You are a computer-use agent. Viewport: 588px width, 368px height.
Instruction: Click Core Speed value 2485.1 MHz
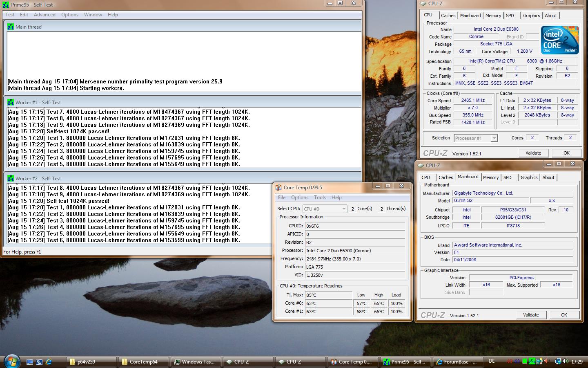[473, 100]
